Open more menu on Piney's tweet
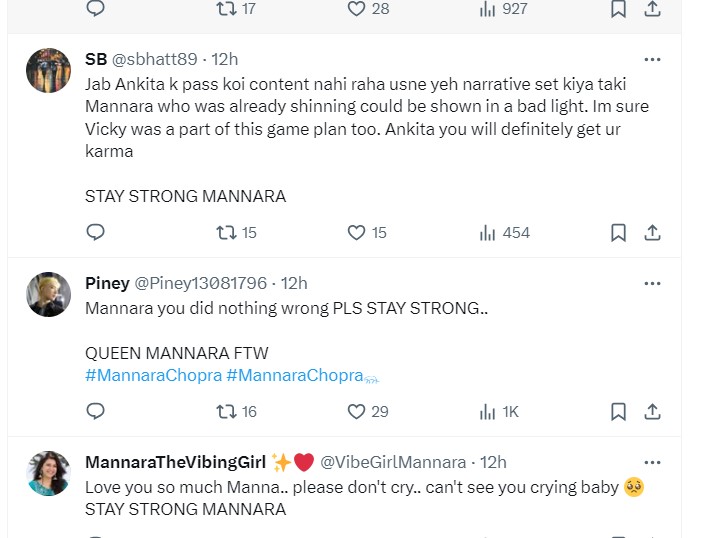 point(652,283)
